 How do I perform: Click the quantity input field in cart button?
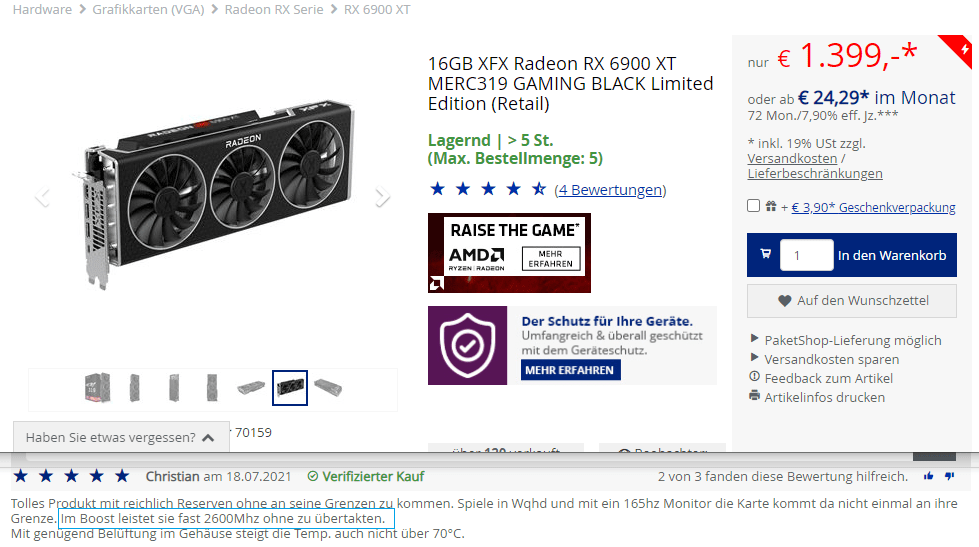coord(806,255)
